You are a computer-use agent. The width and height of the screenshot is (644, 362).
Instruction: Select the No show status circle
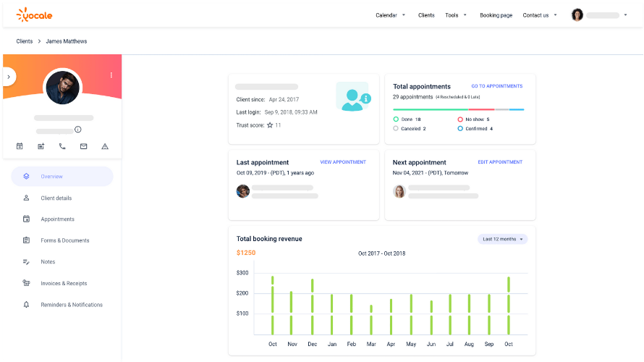[x=460, y=119]
